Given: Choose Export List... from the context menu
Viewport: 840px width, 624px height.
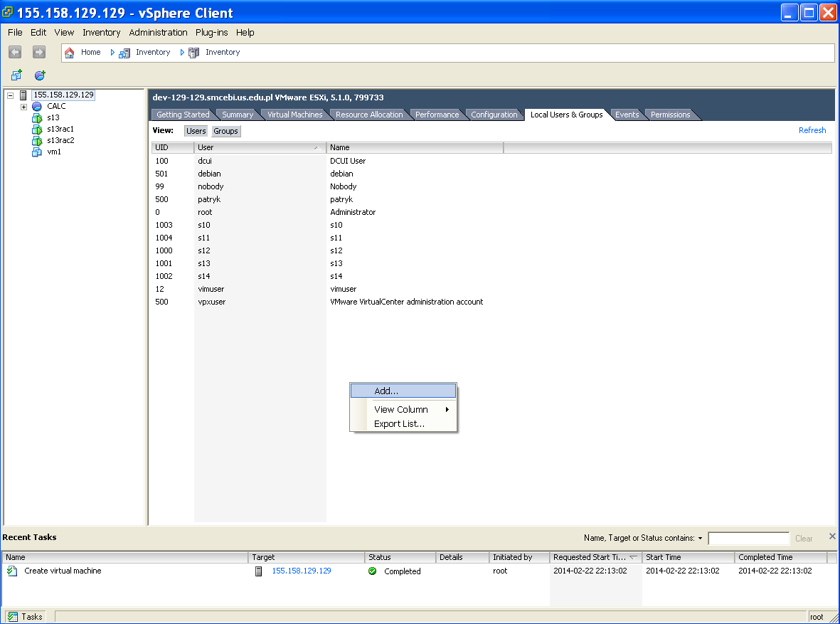Looking at the screenshot, I should click(x=403, y=424).
